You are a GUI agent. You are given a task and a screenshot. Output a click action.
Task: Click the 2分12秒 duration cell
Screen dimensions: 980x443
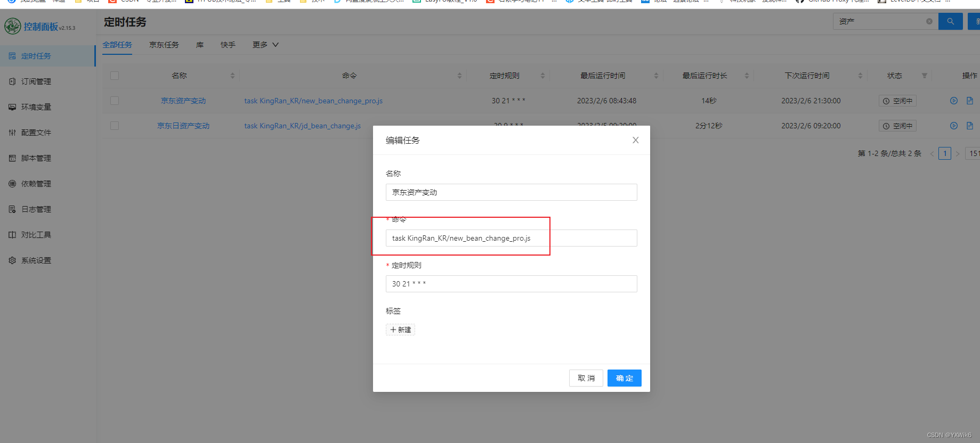tap(709, 126)
